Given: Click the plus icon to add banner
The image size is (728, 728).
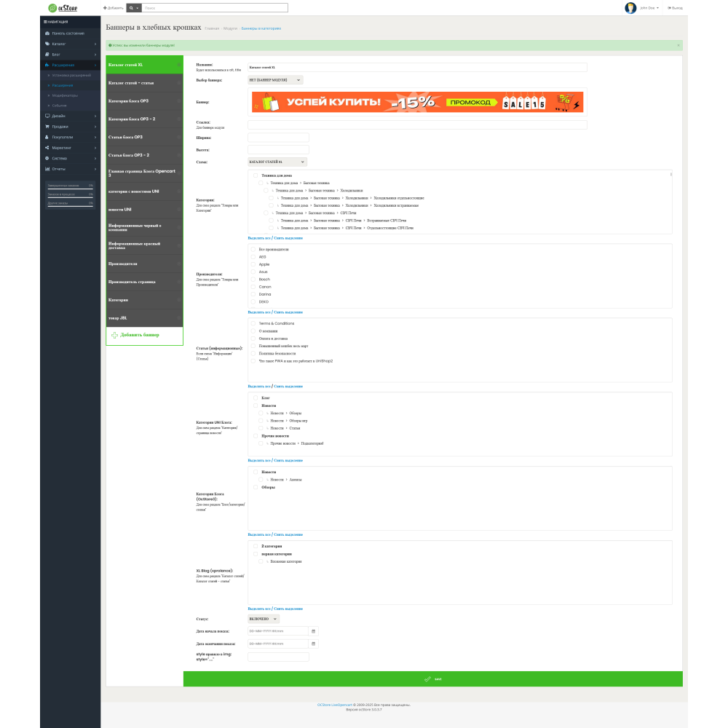Looking at the screenshot, I should (x=114, y=336).
